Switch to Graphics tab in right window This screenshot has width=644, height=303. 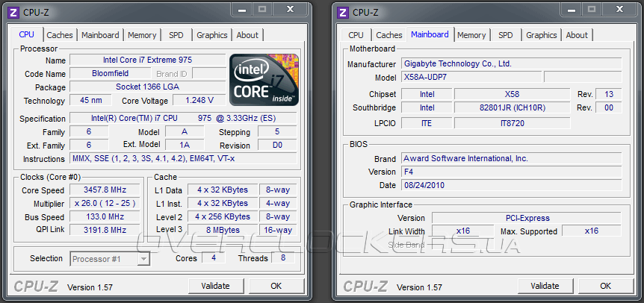[542, 35]
